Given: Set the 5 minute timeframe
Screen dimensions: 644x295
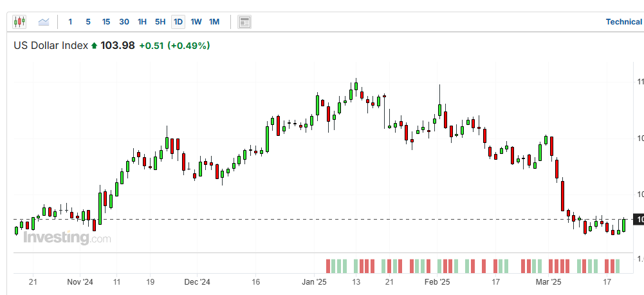Looking at the screenshot, I should point(88,22).
